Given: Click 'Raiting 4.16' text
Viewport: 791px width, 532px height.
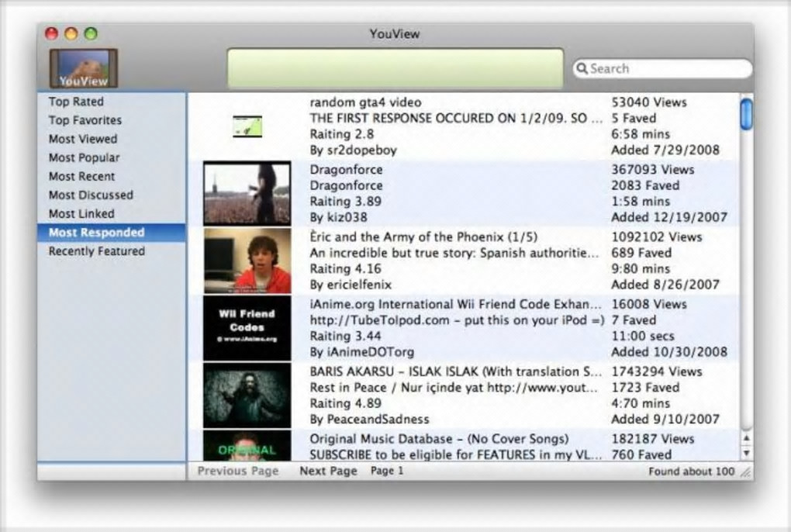Looking at the screenshot, I should pos(346,269).
